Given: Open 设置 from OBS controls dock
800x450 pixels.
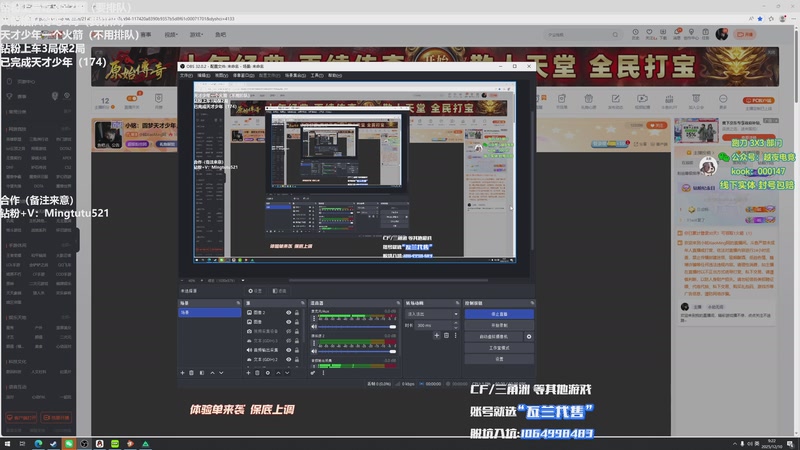Looking at the screenshot, I should pyautogui.click(x=499, y=359).
